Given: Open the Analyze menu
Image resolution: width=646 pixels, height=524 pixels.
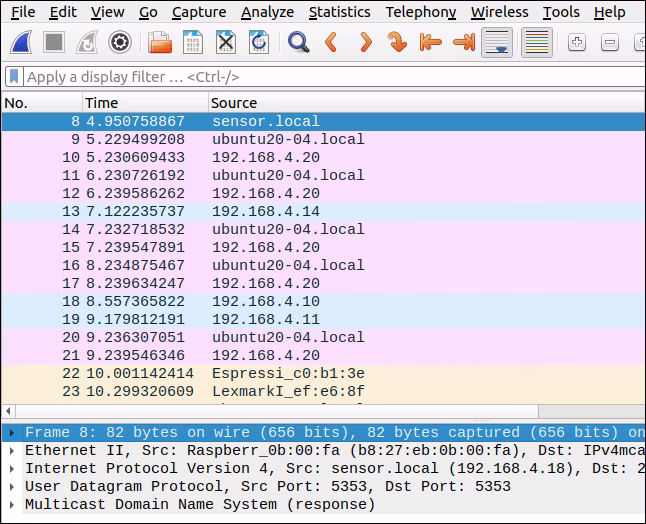Looking at the screenshot, I should click(267, 12).
